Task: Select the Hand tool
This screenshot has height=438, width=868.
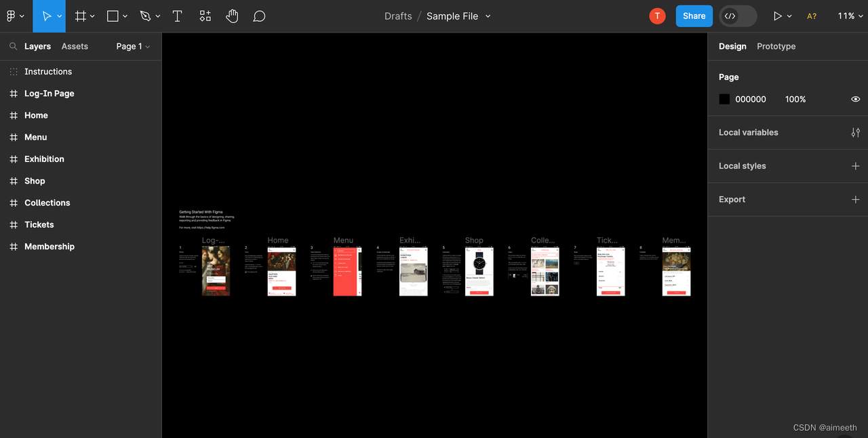Action: coord(232,16)
